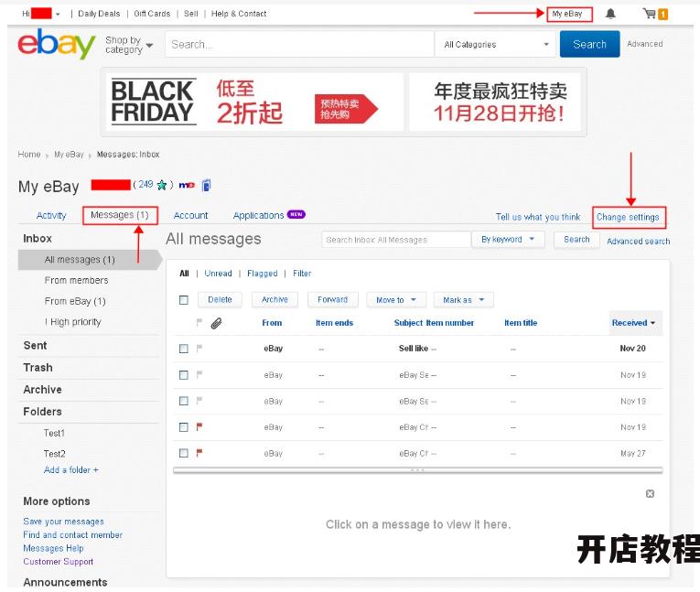Open the notifications bell
The width and height of the screenshot is (700, 592).
click(610, 15)
